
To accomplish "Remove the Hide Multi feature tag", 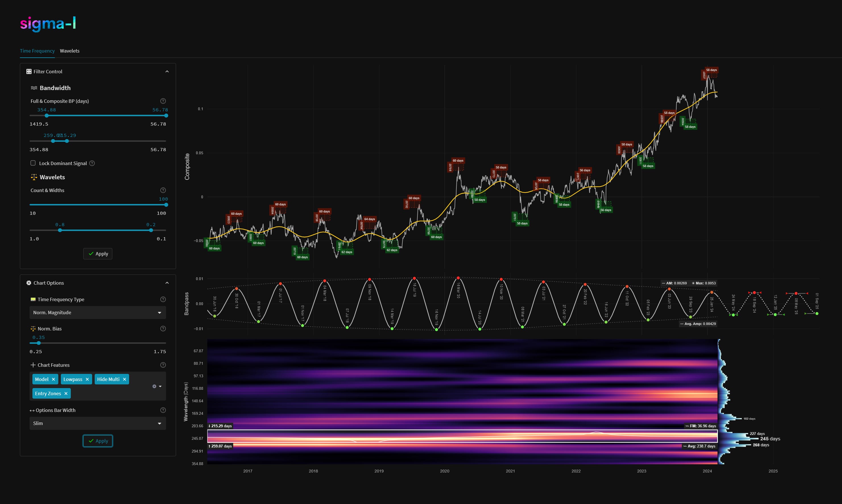I will point(125,379).
